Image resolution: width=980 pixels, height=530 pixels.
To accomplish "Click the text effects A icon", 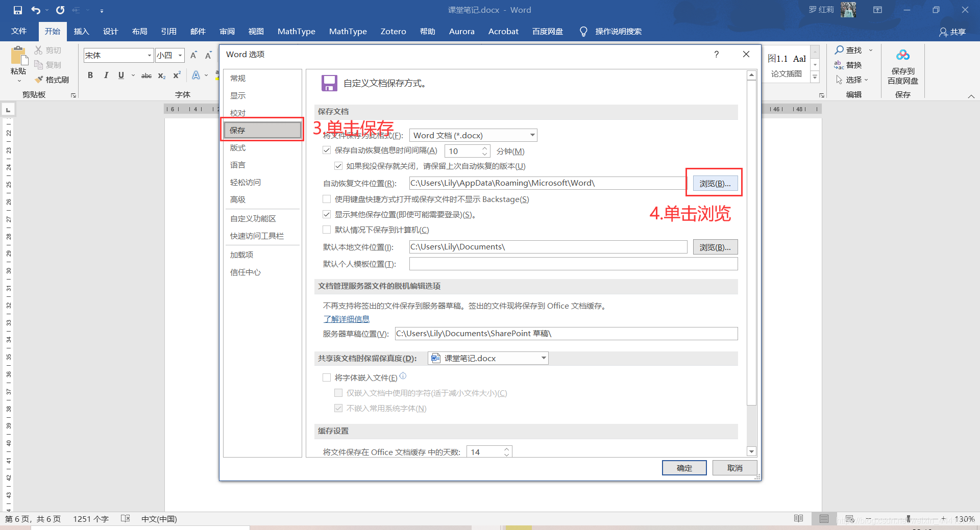I will click(x=196, y=75).
